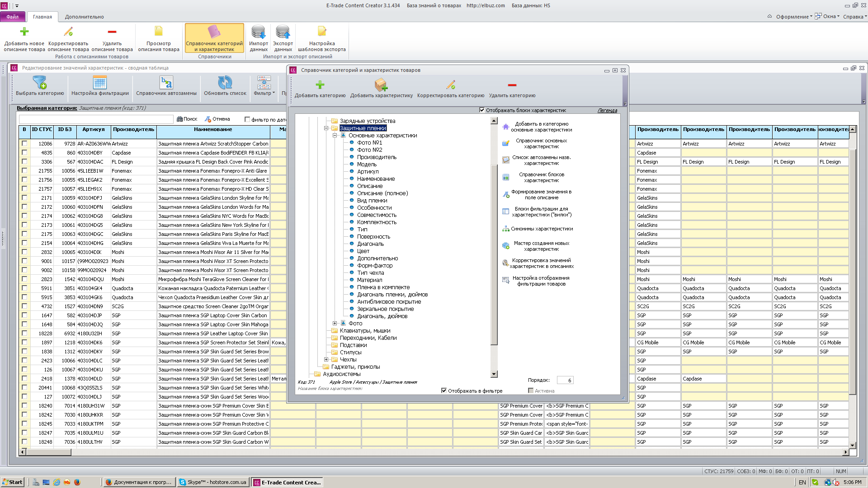Click Корректировать описание товара ribbon icon

[68, 32]
